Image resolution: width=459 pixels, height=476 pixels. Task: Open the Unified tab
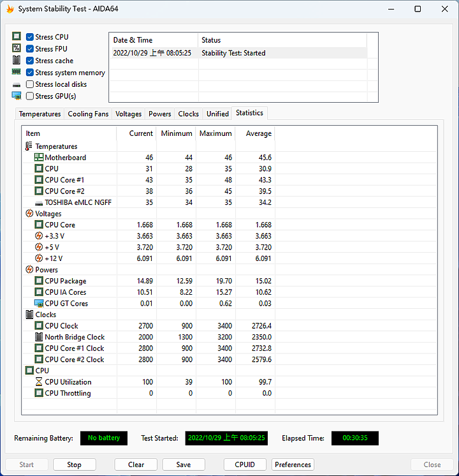(x=217, y=114)
